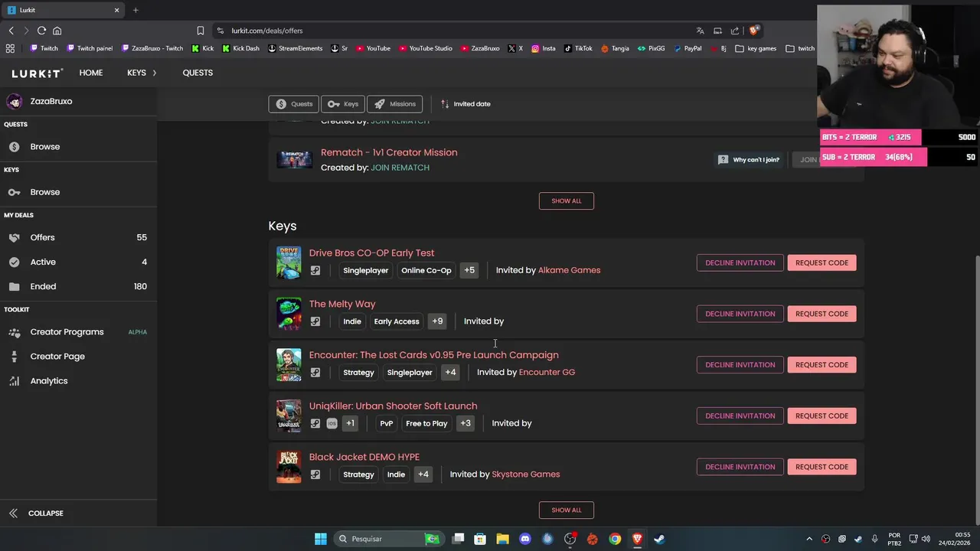Click iOS platform icon on UniqKiller

(332, 423)
